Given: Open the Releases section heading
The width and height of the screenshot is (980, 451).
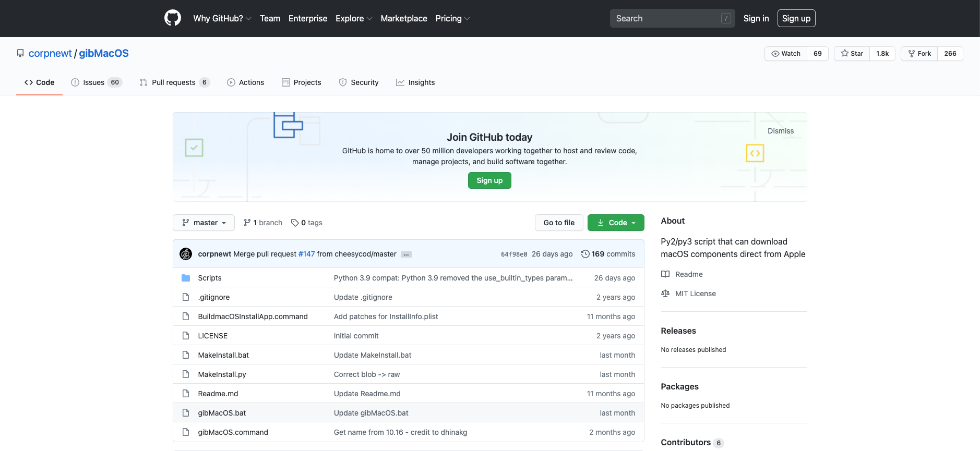Looking at the screenshot, I should click(678, 331).
